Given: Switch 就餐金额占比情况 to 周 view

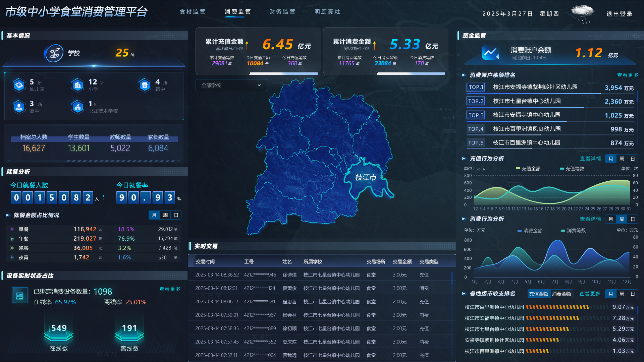Looking at the screenshot, I should point(165,215).
